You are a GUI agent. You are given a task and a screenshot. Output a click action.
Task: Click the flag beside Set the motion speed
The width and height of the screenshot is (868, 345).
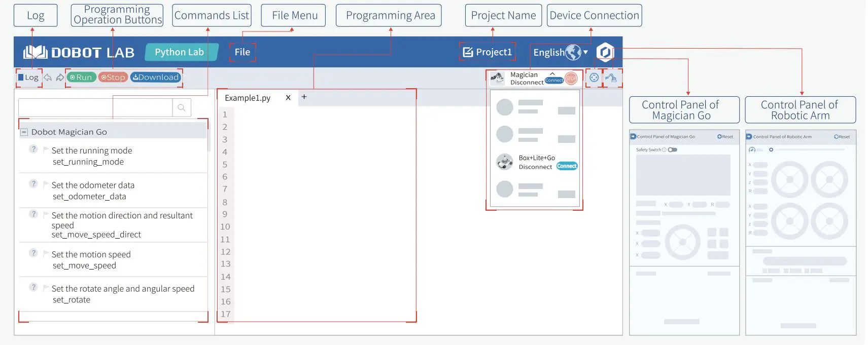coord(46,254)
